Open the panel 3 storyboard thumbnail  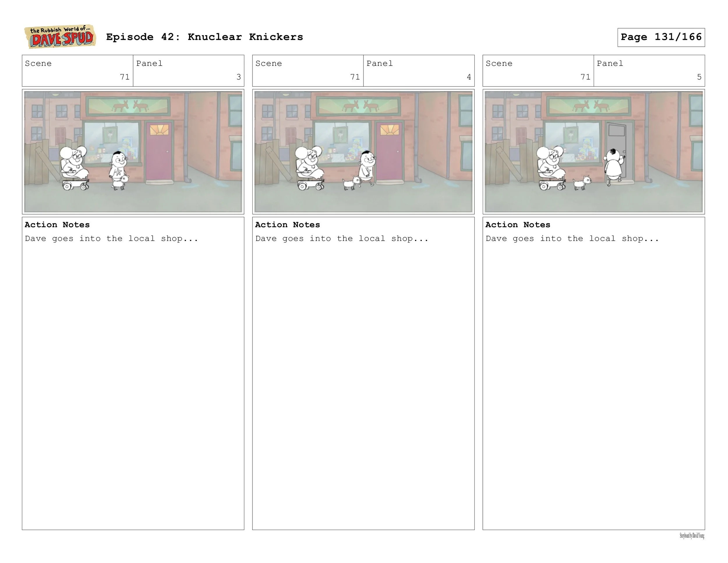point(133,152)
